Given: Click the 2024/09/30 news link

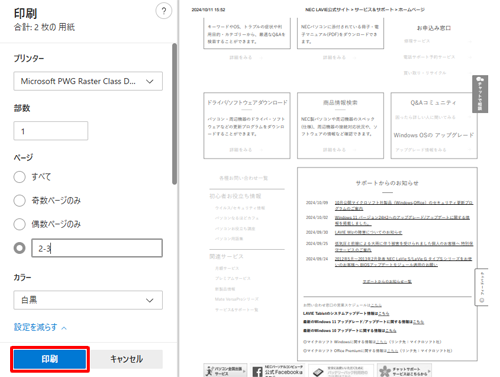Looking at the screenshot, I should coord(368,232).
